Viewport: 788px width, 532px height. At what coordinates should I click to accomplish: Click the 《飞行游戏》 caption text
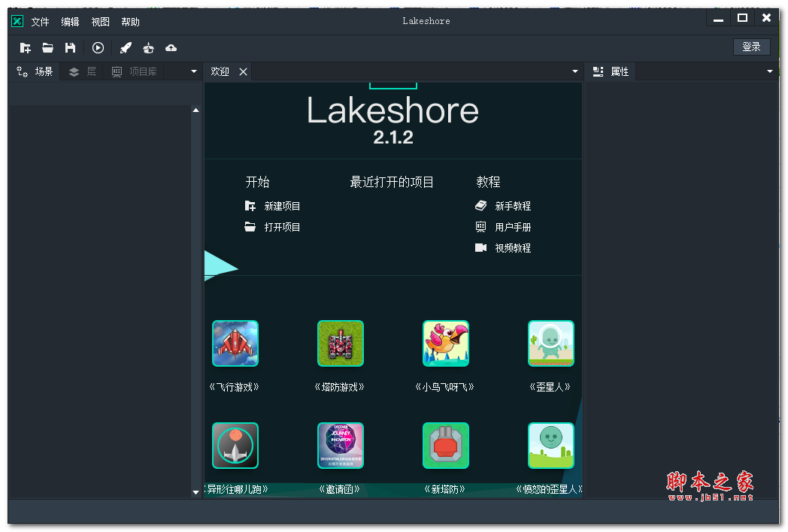pos(234,387)
